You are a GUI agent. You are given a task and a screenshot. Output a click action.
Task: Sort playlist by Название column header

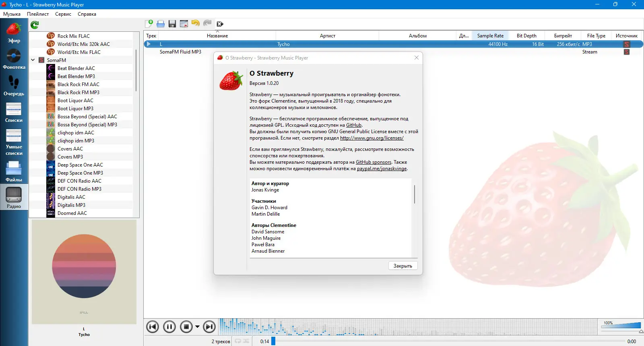[x=217, y=36]
